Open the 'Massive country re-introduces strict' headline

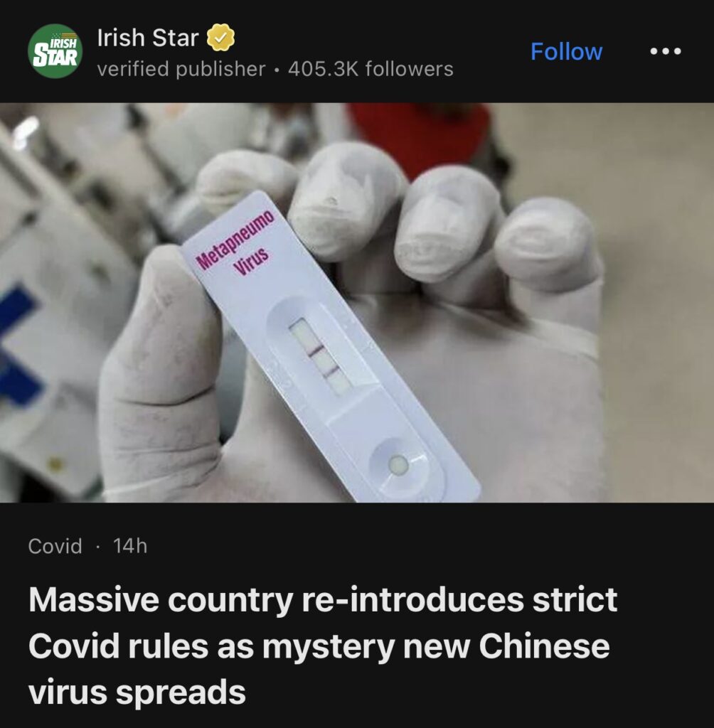[x=323, y=600]
